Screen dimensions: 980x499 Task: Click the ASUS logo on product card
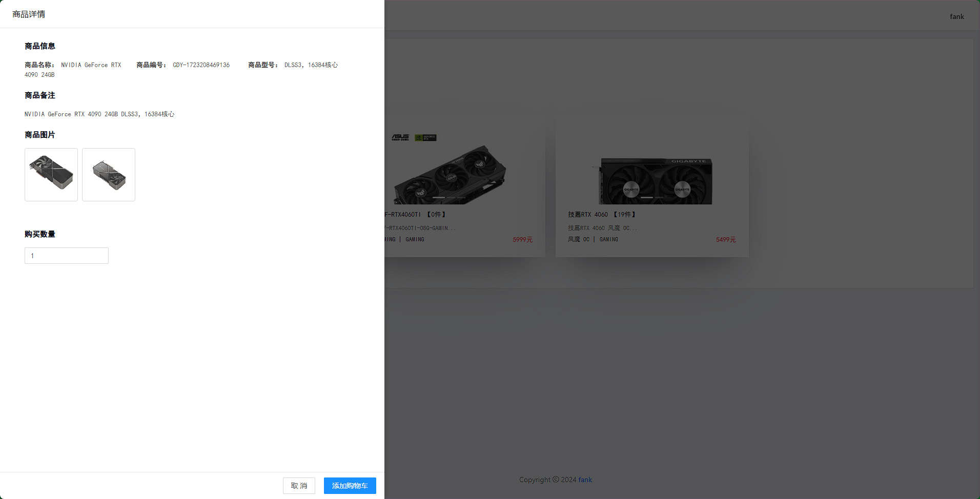pos(400,137)
